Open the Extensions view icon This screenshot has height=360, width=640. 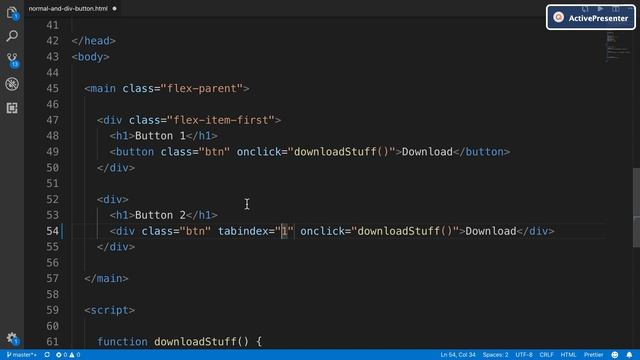pyautogui.click(x=12, y=108)
